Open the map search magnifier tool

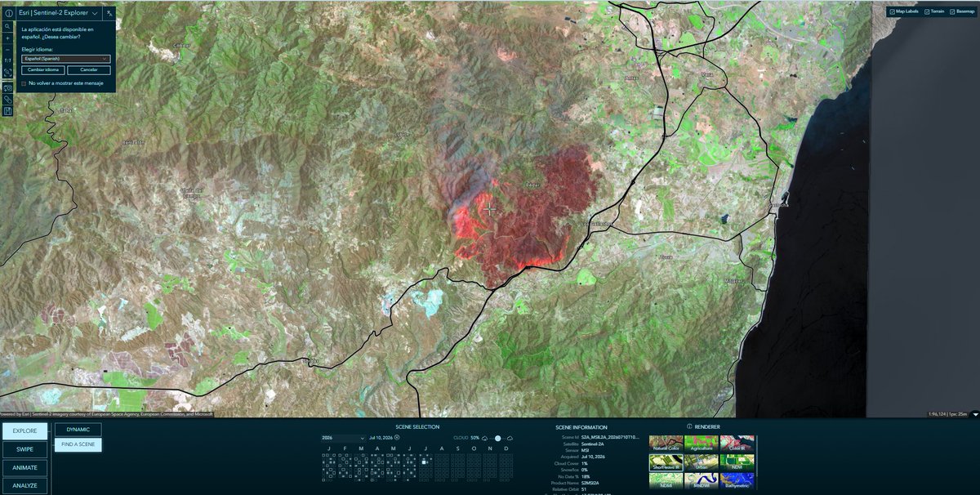click(7, 26)
